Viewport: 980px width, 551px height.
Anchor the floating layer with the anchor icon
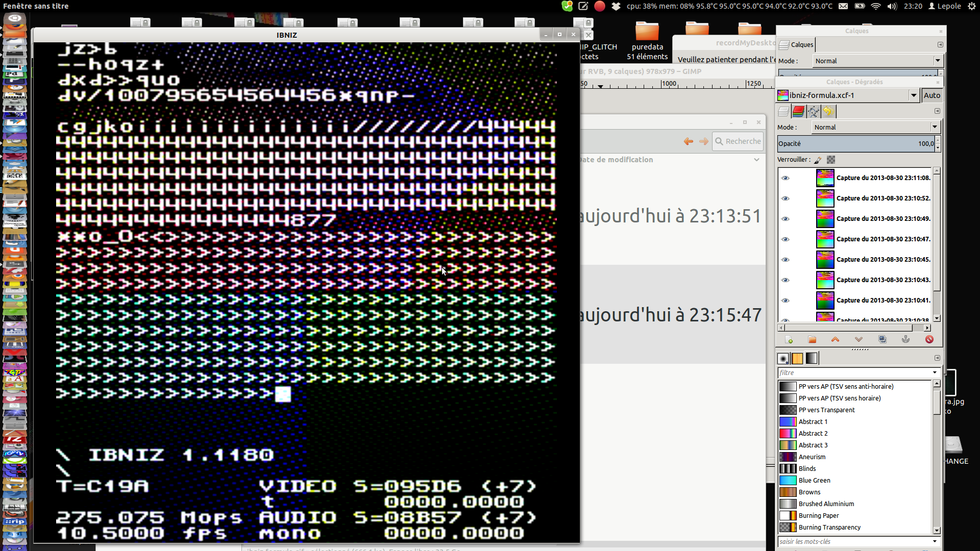click(x=905, y=340)
